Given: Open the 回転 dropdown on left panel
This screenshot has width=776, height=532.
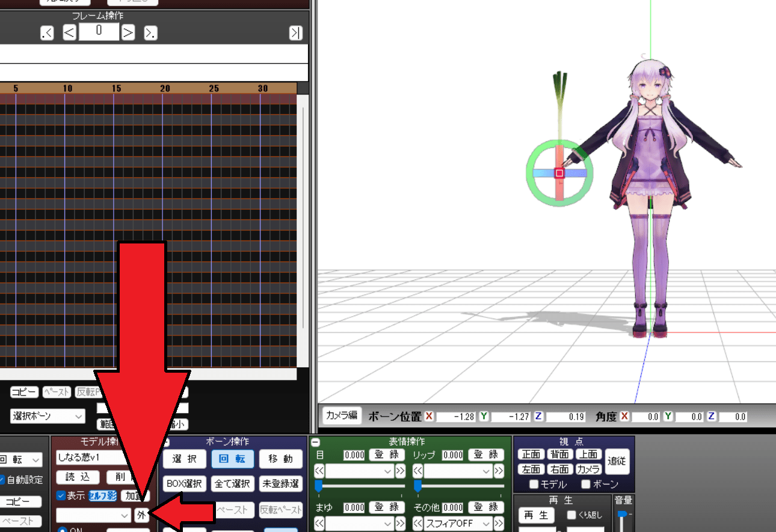Looking at the screenshot, I should click(20, 460).
